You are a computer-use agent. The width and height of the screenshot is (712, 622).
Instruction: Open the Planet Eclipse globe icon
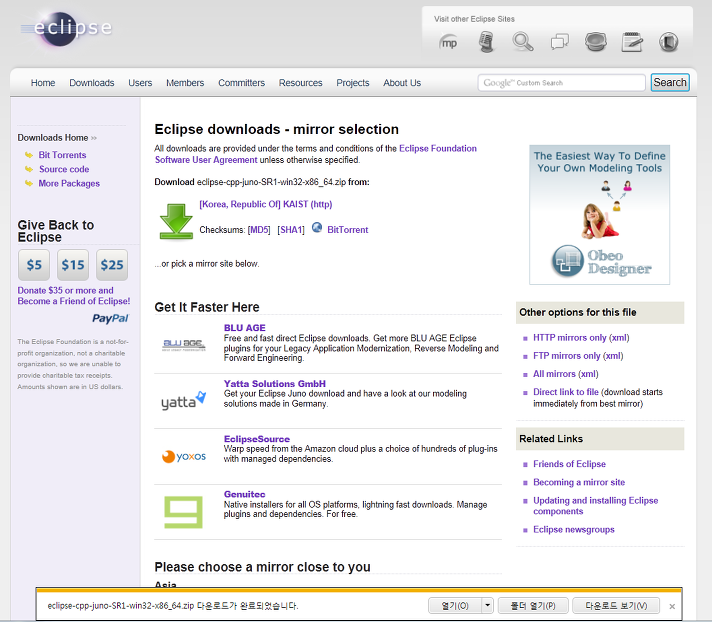(x=595, y=42)
